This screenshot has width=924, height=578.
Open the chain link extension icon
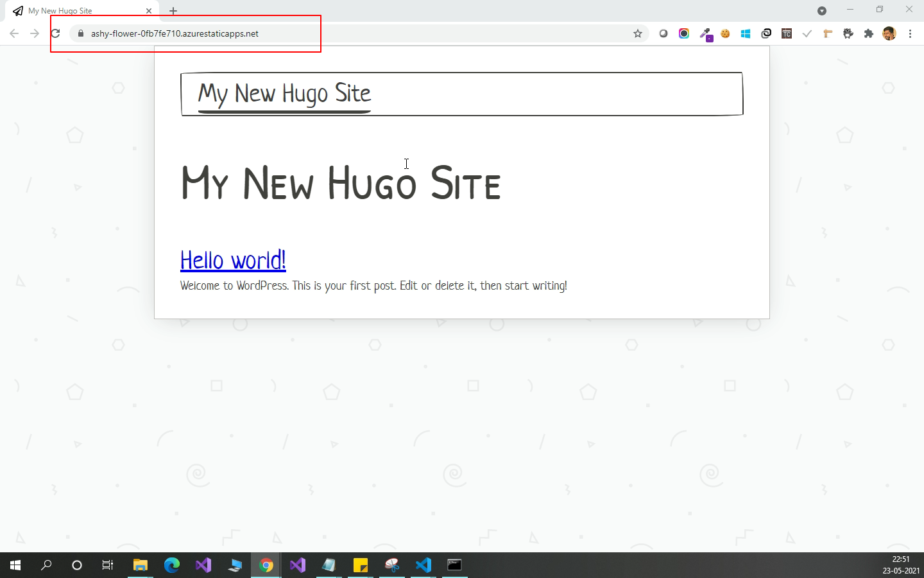pos(766,33)
